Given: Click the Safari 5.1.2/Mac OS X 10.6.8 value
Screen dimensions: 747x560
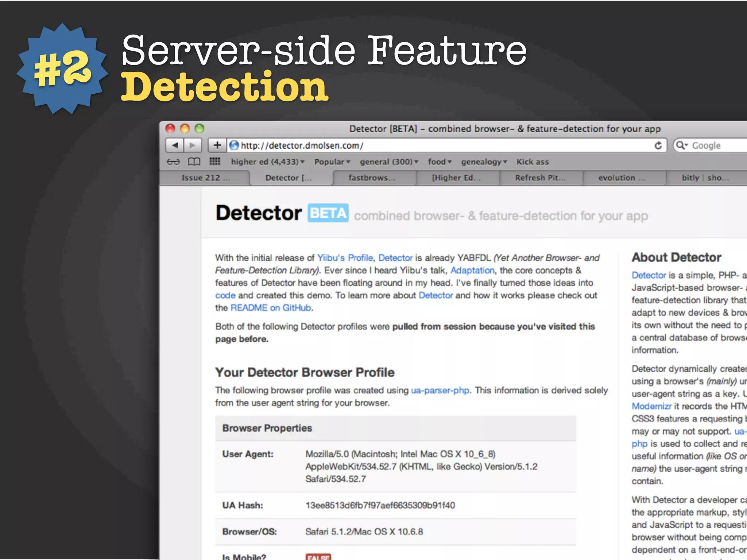Looking at the screenshot, I should tap(364, 532).
